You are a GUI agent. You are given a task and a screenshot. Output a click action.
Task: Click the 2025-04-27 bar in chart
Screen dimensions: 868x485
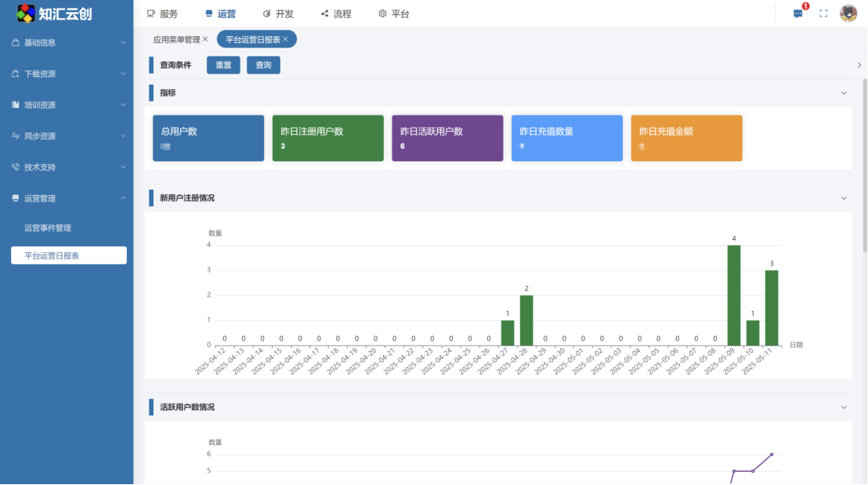pyautogui.click(x=508, y=333)
